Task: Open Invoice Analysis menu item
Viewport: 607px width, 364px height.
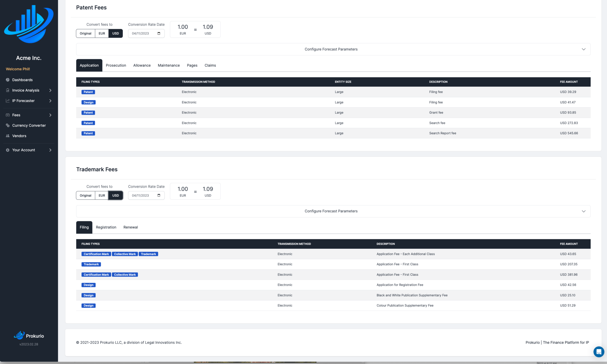Action: click(26, 90)
